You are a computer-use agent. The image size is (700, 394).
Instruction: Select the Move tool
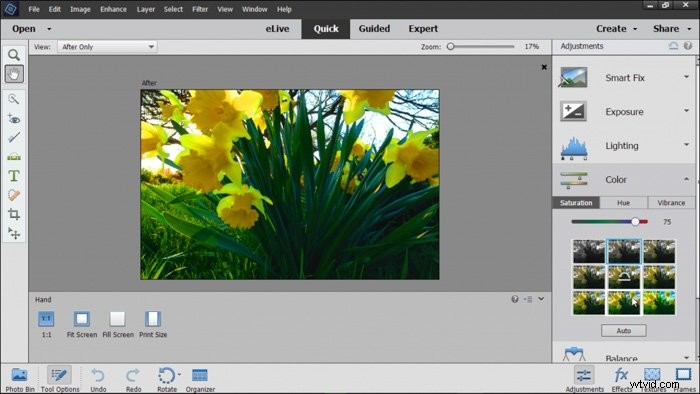pyautogui.click(x=14, y=233)
